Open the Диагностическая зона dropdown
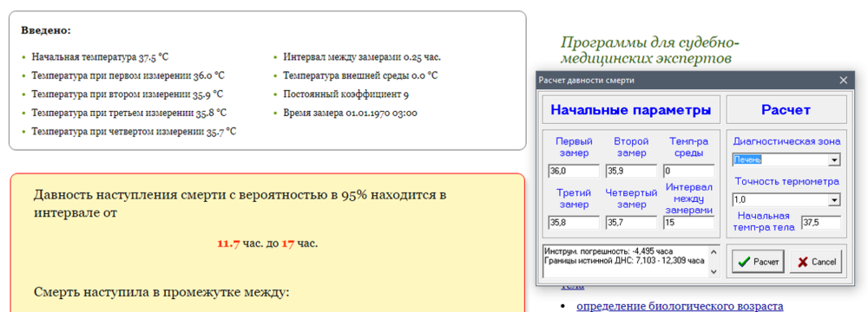 (834, 159)
